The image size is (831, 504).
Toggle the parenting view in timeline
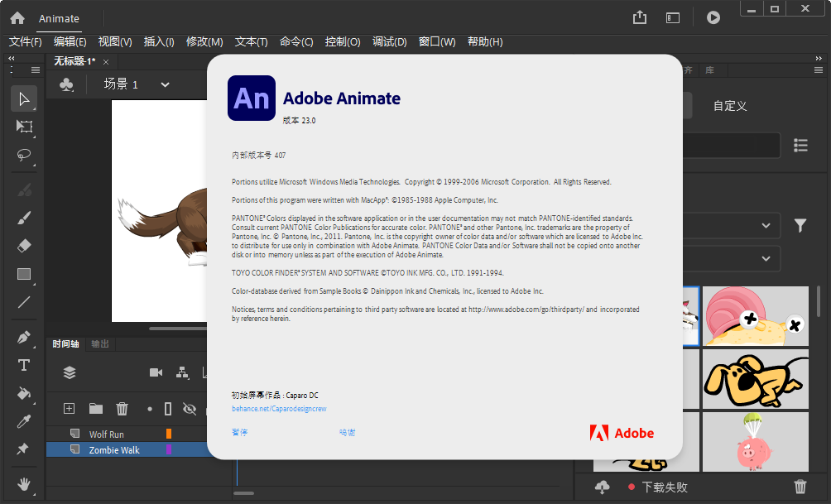tap(181, 372)
